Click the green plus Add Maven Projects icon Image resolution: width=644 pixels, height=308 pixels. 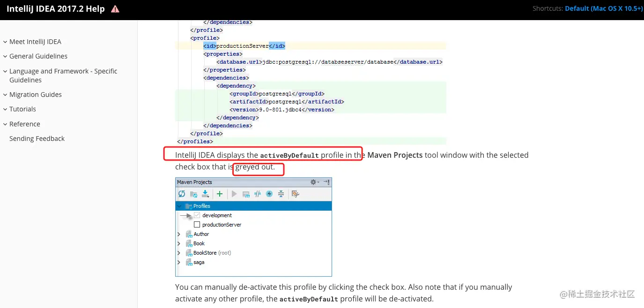click(x=219, y=194)
